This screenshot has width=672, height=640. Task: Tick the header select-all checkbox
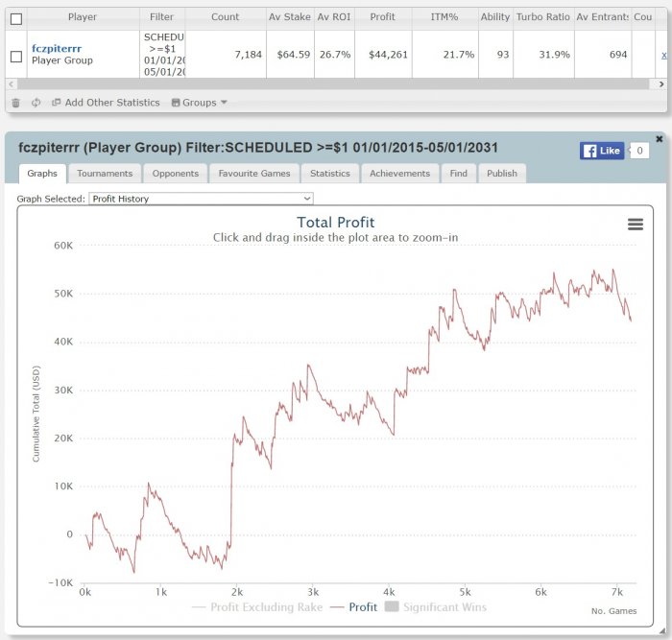[x=16, y=19]
